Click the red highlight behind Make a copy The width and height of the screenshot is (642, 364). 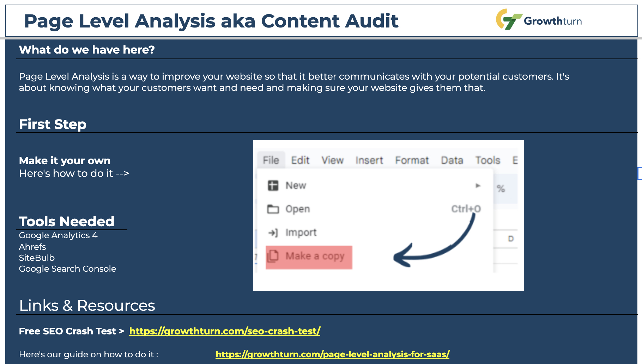(309, 257)
